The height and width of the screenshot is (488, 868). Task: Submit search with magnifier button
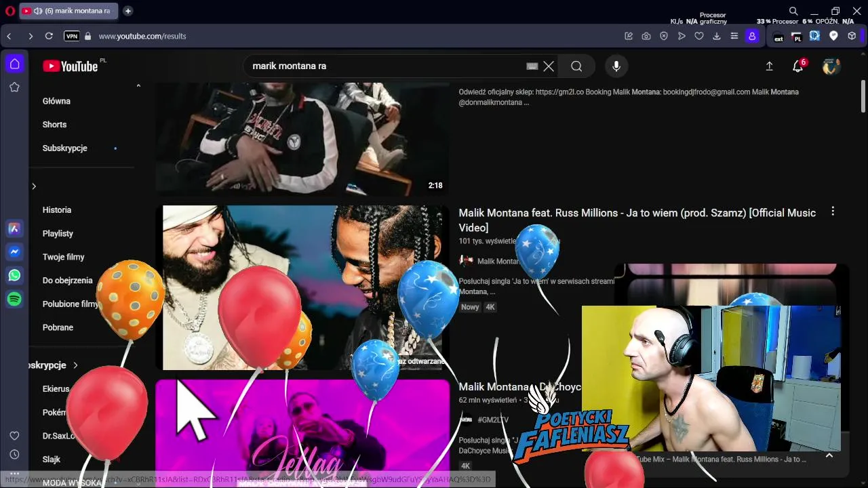(x=576, y=66)
